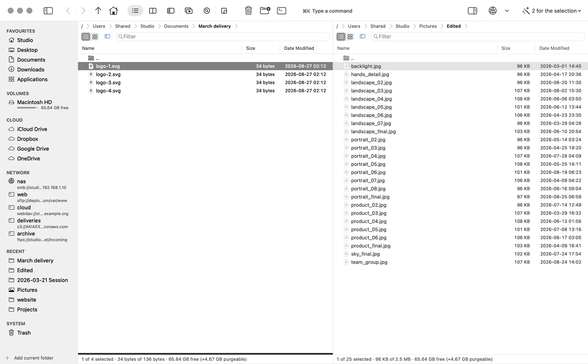
Task: Expand chevron after 'Edited' breadcrumb
Action: 466,26
